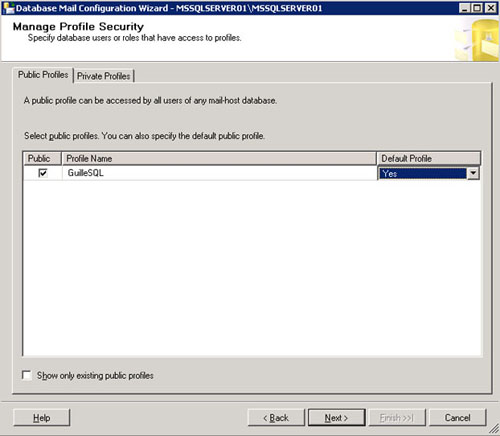Viewport: 500px width, 436px height.
Task: Go back with the Back button
Action: tap(276, 418)
